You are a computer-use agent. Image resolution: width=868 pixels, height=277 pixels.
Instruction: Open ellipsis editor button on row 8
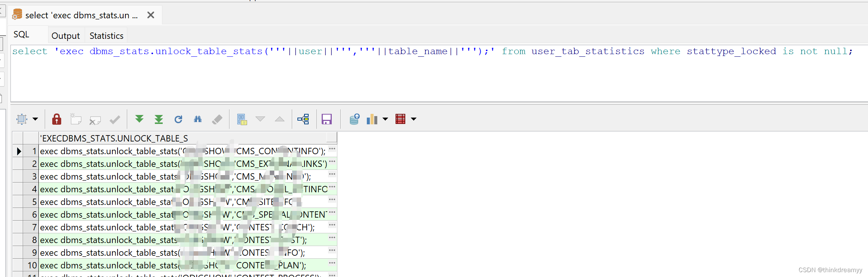coord(332,238)
